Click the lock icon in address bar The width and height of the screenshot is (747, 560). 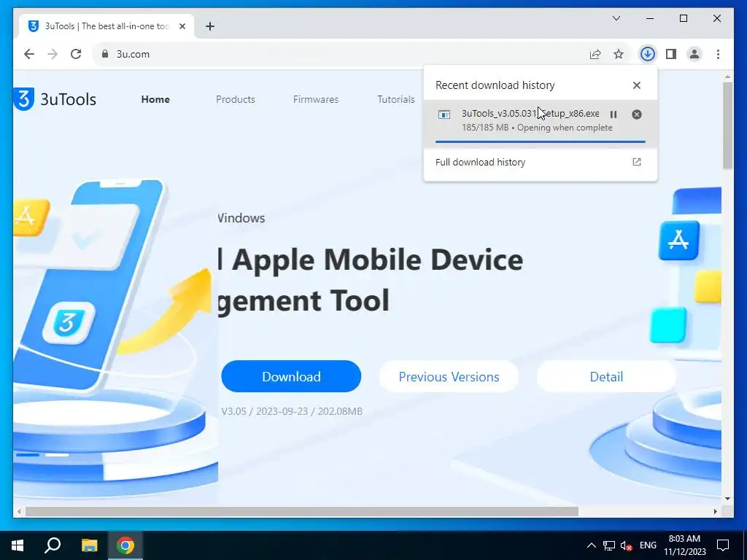(105, 54)
